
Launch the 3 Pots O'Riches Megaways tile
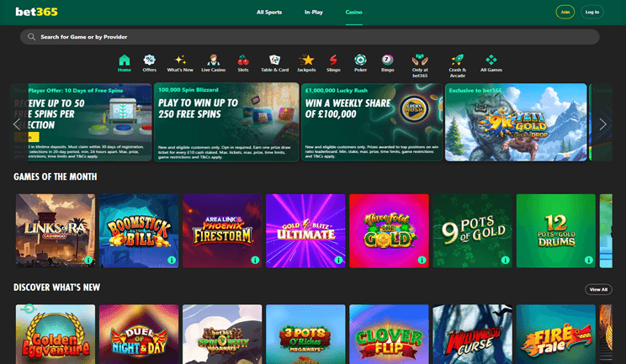pyautogui.click(x=305, y=335)
